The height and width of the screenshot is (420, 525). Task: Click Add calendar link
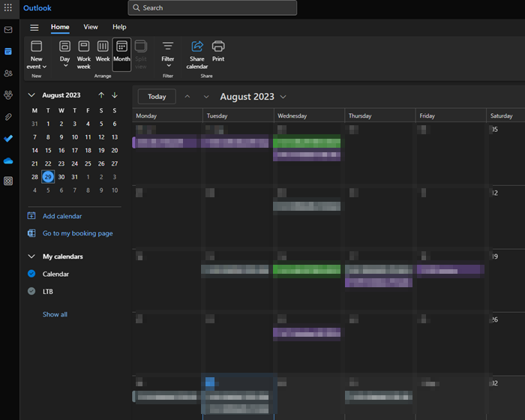click(x=62, y=216)
